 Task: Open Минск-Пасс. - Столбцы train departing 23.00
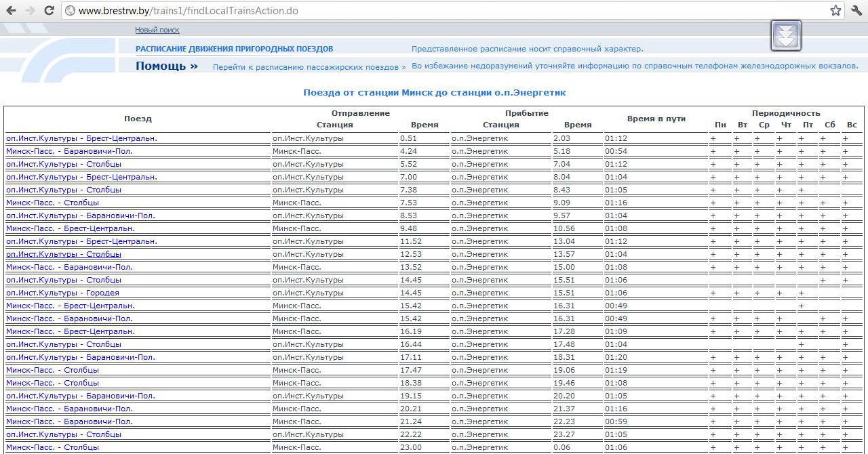(x=52, y=447)
